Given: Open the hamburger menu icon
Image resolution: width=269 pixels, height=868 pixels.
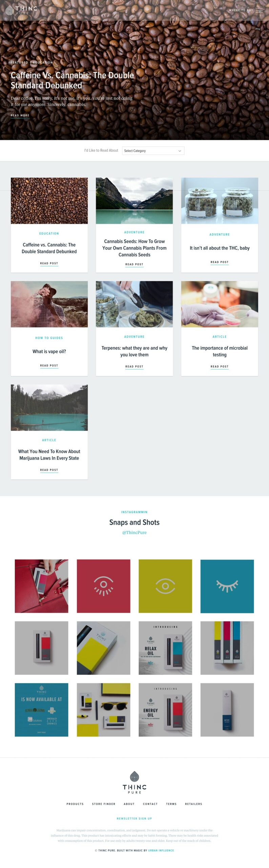Looking at the screenshot, I should [x=259, y=10].
